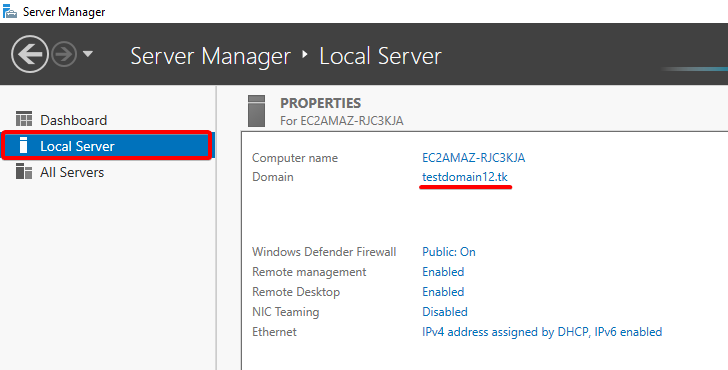Click Enabled next to Remote management
Viewport: 728px width, 370px height.
(443, 272)
